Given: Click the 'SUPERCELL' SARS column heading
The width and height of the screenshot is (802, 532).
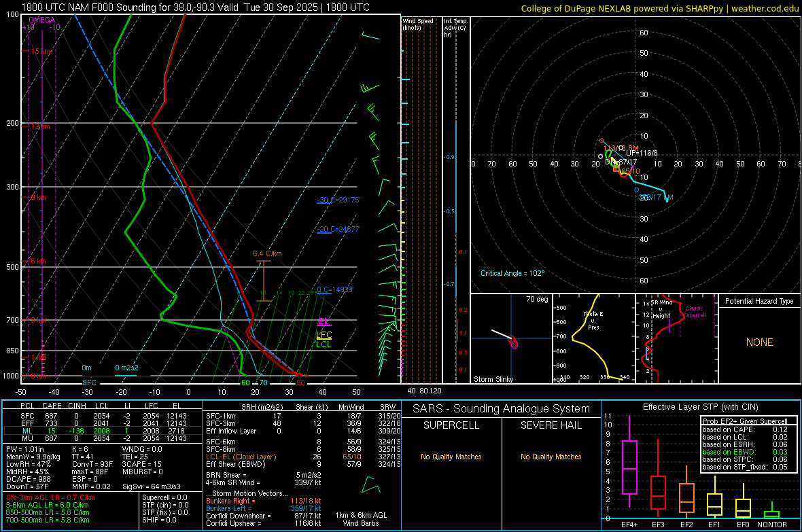Looking at the screenshot, I should (x=451, y=425).
